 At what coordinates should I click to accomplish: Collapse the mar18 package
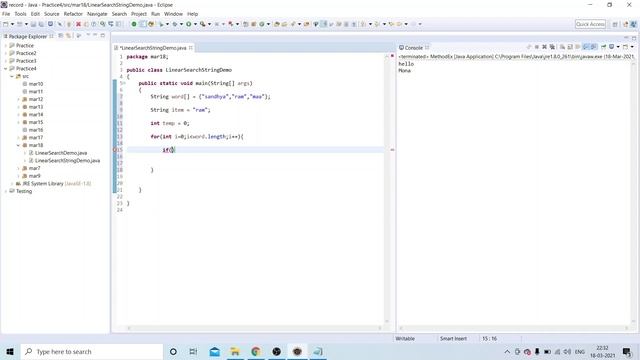pos(18,145)
